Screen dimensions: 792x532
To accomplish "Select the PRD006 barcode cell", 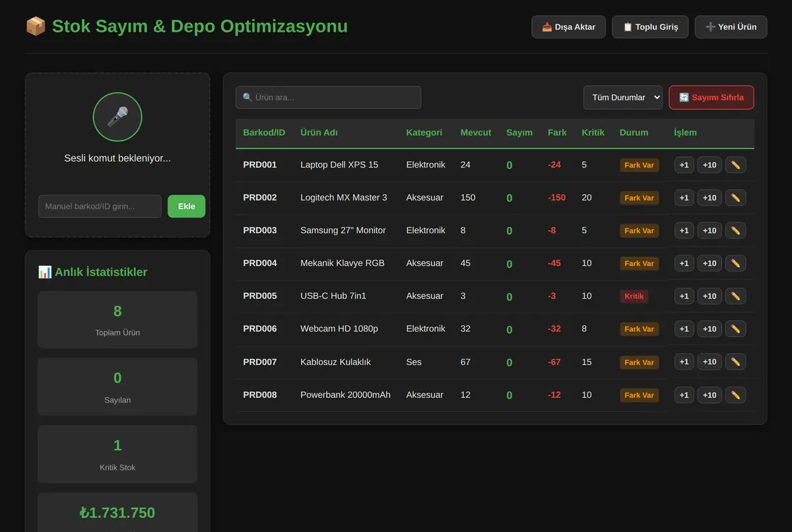I will click(260, 329).
